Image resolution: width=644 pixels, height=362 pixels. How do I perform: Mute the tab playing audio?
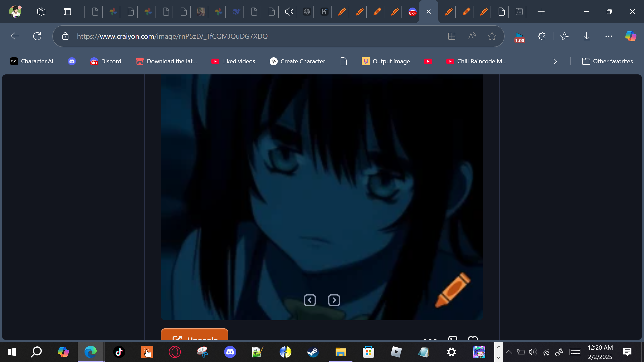[289, 12]
